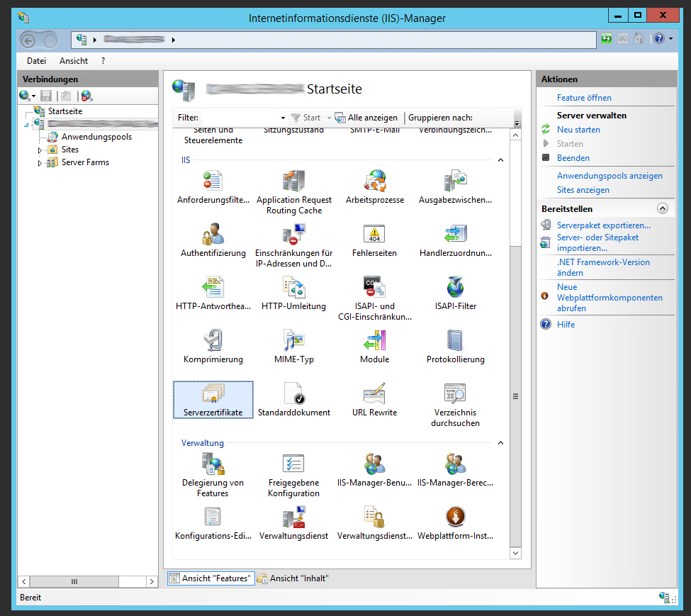Click the create connection globe icon

[x=25, y=96]
